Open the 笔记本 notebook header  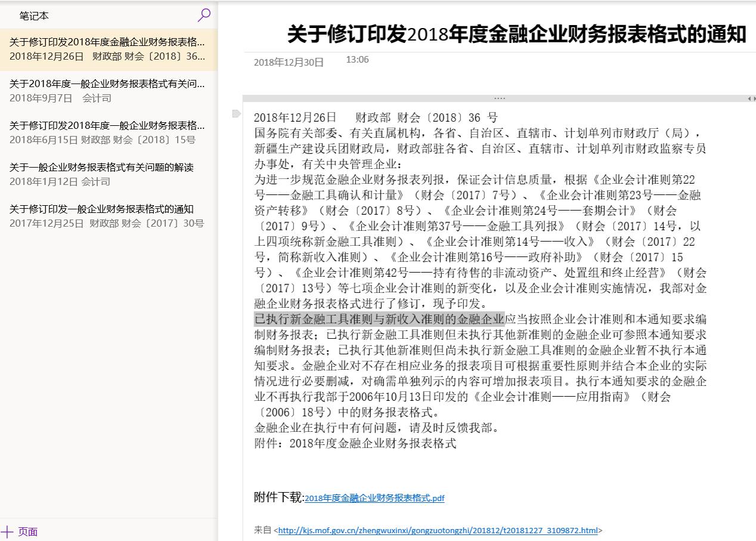[34, 16]
